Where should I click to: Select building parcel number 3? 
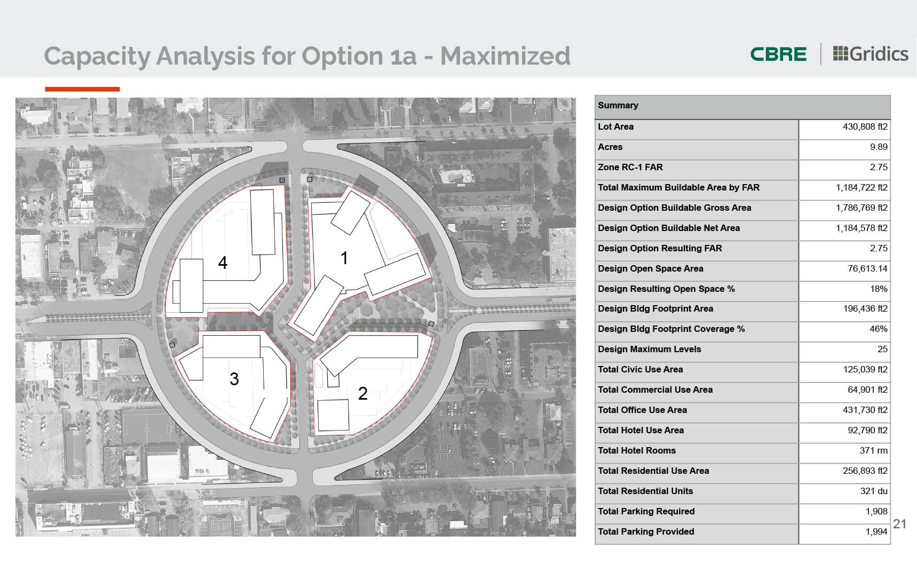pos(234,379)
